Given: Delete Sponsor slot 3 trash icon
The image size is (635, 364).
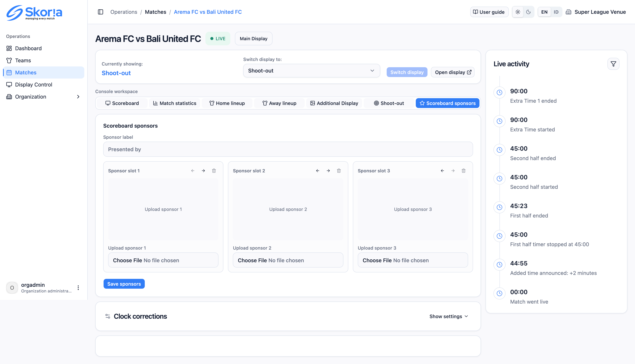Looking at the screenshot, I should (x=463, y=170).
